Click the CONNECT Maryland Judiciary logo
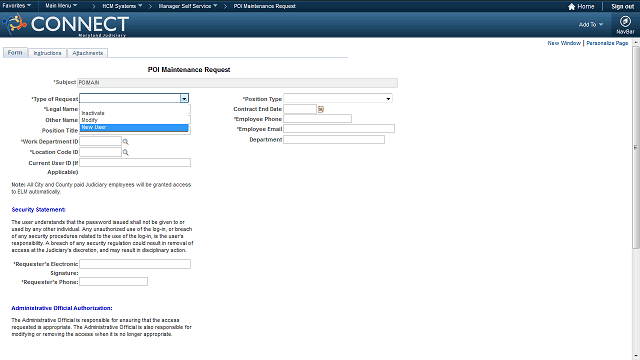 (x=66, y=25)
